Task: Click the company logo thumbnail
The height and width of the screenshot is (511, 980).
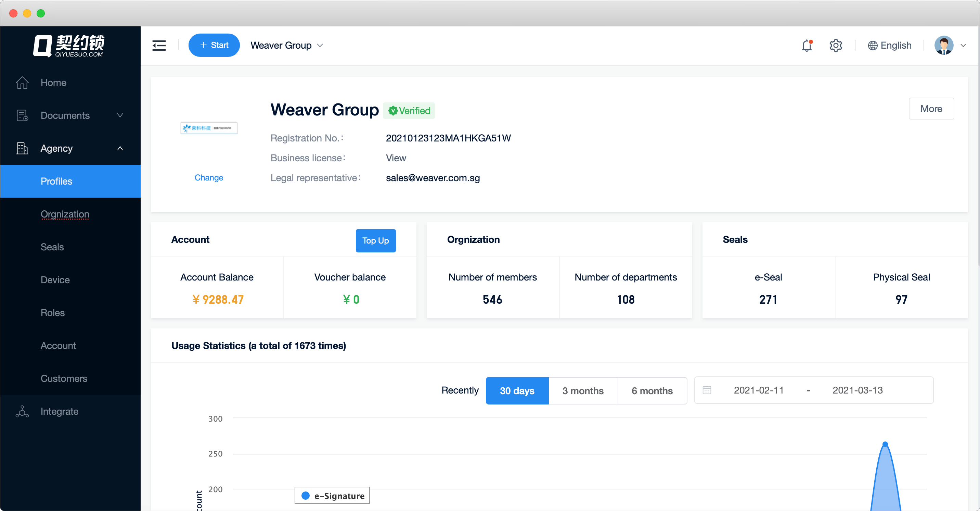Action: pyautogui.click(x=208, y=128)
